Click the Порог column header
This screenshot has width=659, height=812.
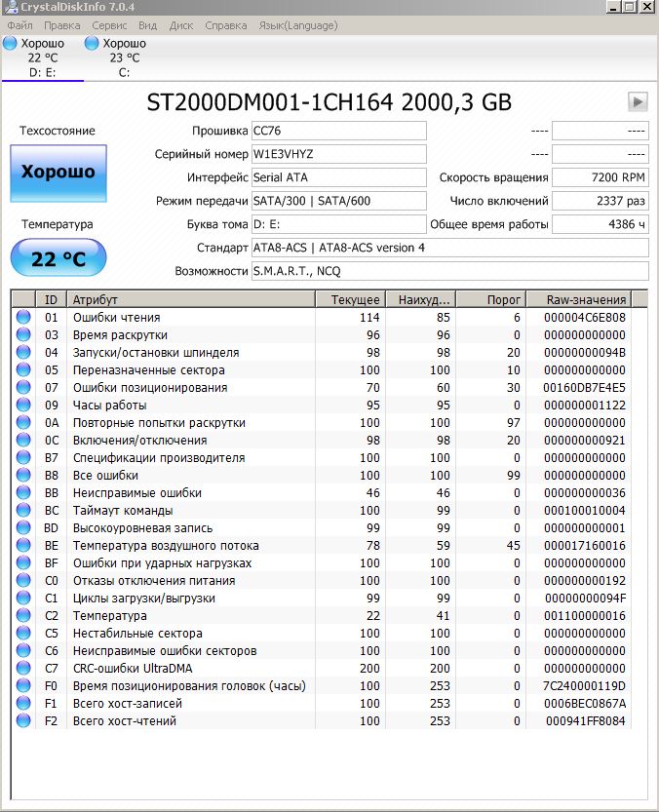(491, 299)
